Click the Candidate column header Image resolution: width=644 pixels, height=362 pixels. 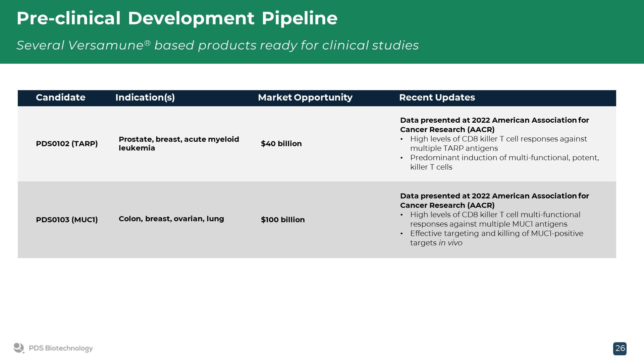pos(60,98)
